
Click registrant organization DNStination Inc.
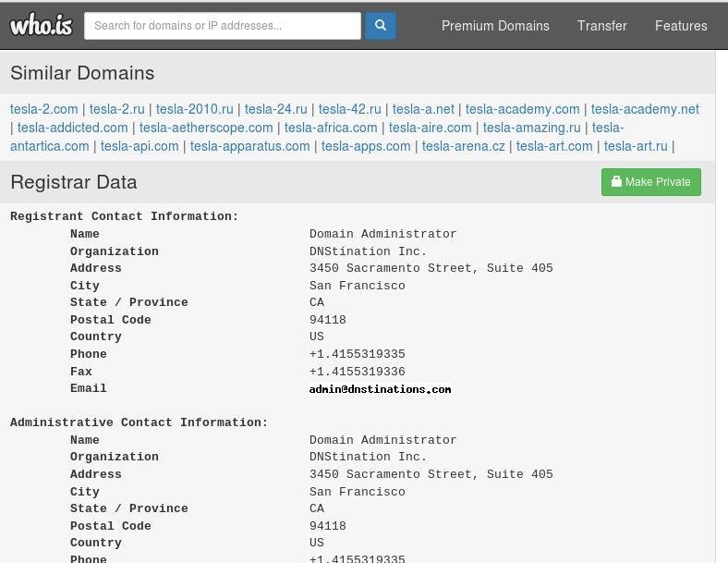(x=369, y=251)
